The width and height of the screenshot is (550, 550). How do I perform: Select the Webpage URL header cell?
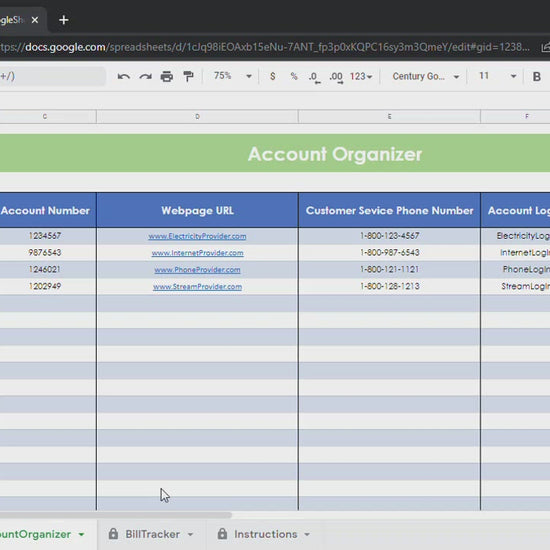(197, 210)
